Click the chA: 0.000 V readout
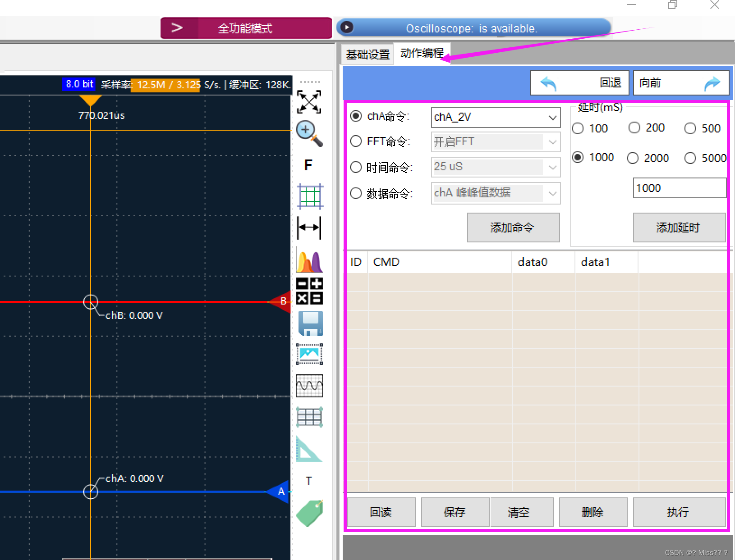Image resolution: width=735 pixels, height=560 pixels. point(134,478)
